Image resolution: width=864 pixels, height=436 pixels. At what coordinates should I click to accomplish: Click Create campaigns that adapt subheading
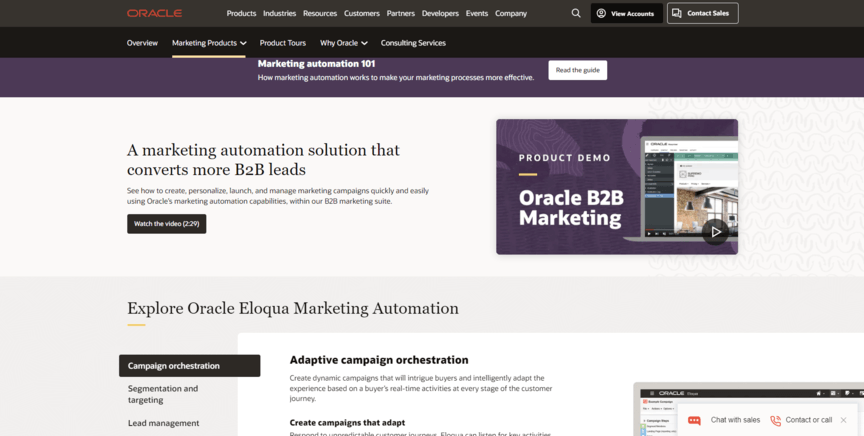click(x=347, y=423)
